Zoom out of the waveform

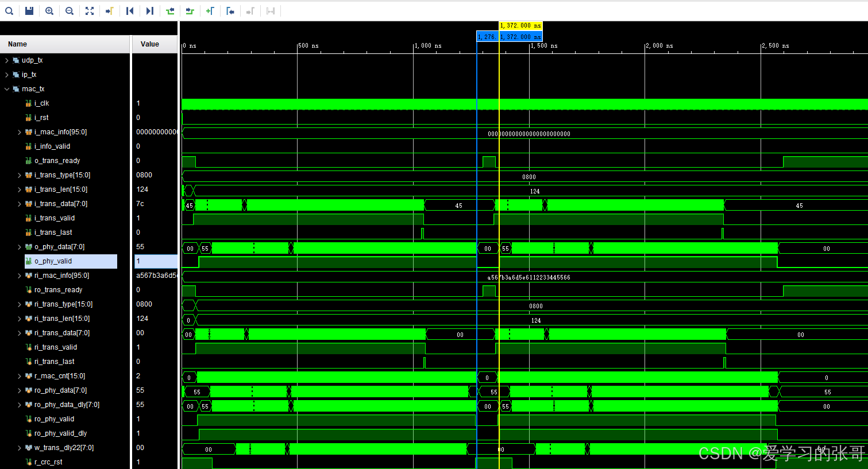coord(70,11)
